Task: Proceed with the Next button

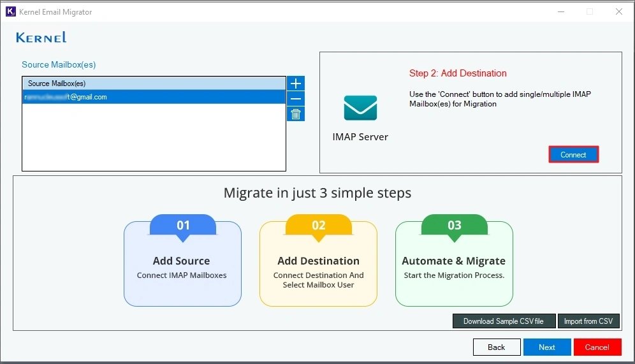Action: pyautogui.click(x=546, y=347)
